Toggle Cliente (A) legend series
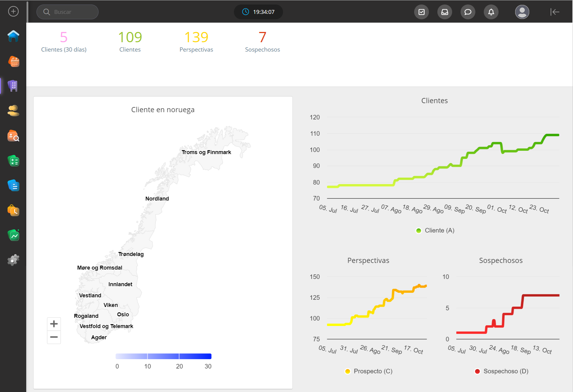Screen dimensions: 573x392 (x=435, y=230)
